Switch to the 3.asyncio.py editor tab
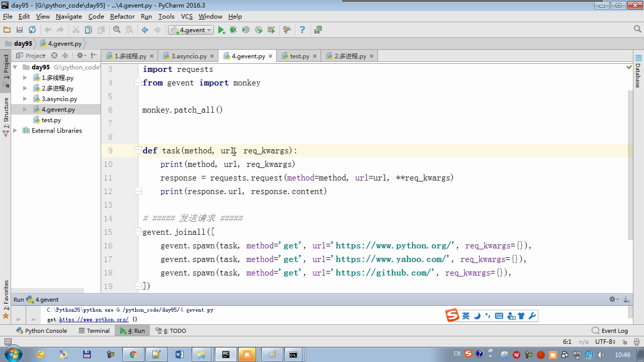This screenshot has height=362, width=644. [188, 56]
